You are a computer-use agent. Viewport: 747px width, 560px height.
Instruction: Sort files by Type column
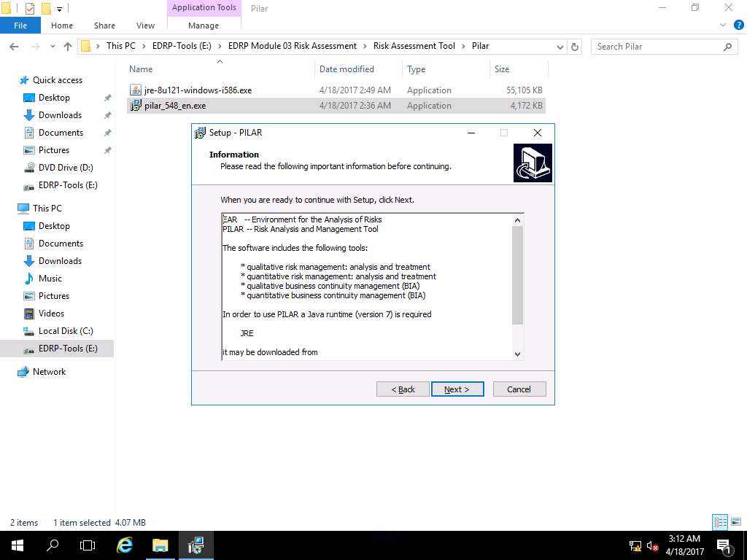tap(416, 69)
